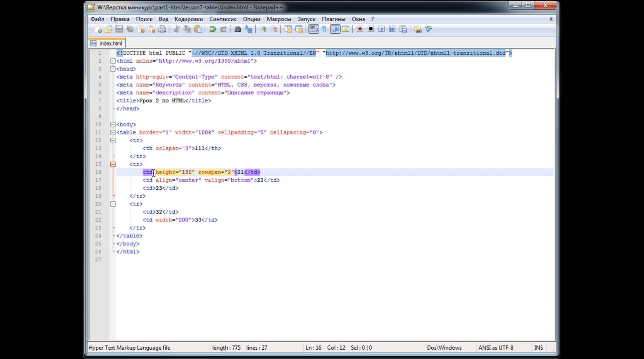Open the Файл menu
The image size is (644, 359).
pyautogui.click(x=98, y=19)
